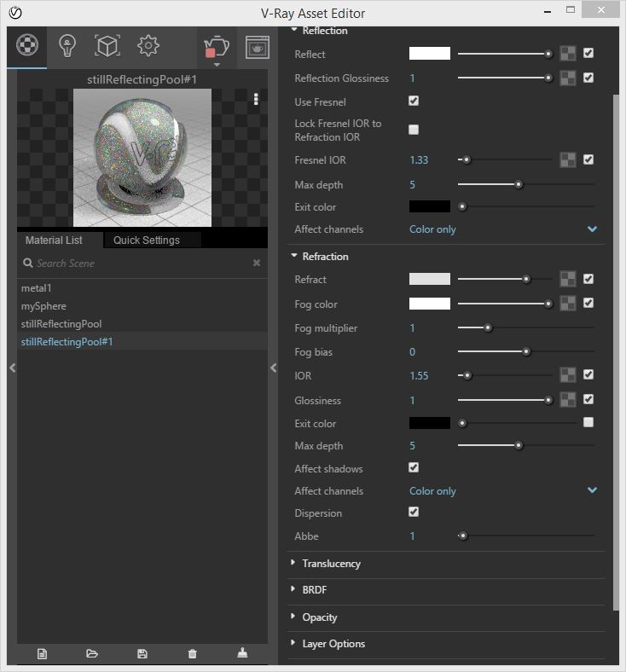Toggle the refraction IOR texture checkbox
The image size is (626, 672).
[x=588, y=374]
